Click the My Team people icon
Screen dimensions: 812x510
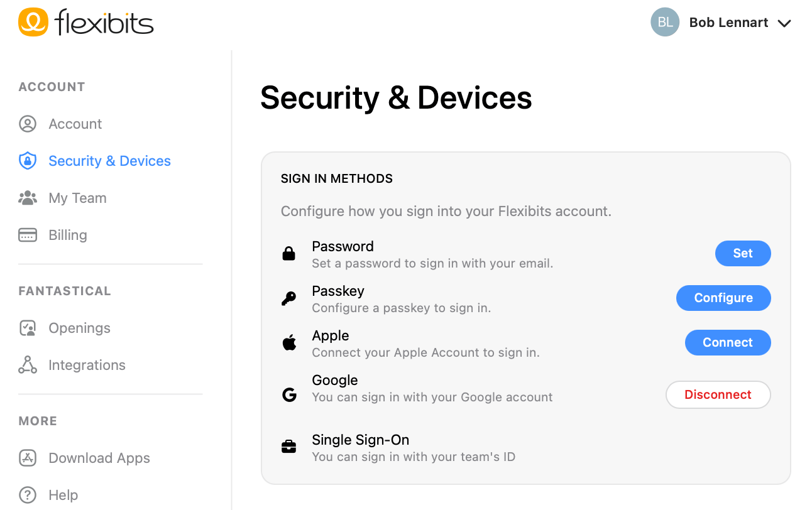pos(28,198)
